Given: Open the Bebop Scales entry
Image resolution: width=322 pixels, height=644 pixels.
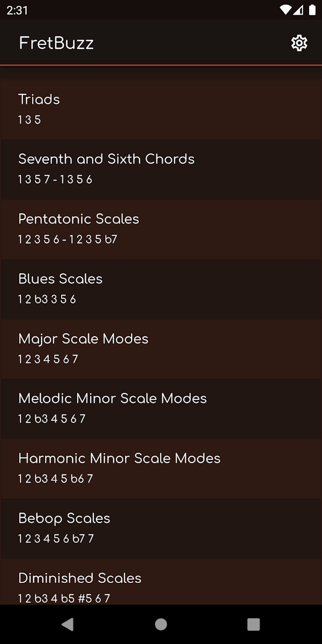Looking at the screenshot, I should coord(161,528).
